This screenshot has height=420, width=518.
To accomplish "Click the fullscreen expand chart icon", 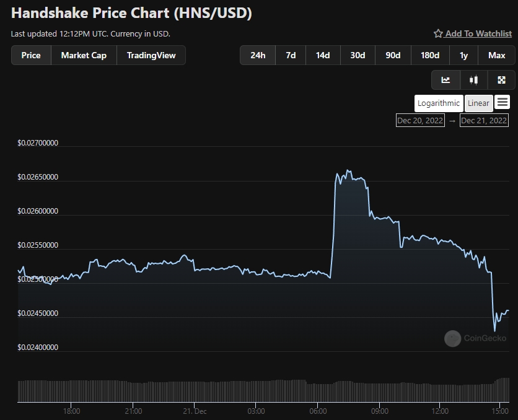I will click(502, 80).
